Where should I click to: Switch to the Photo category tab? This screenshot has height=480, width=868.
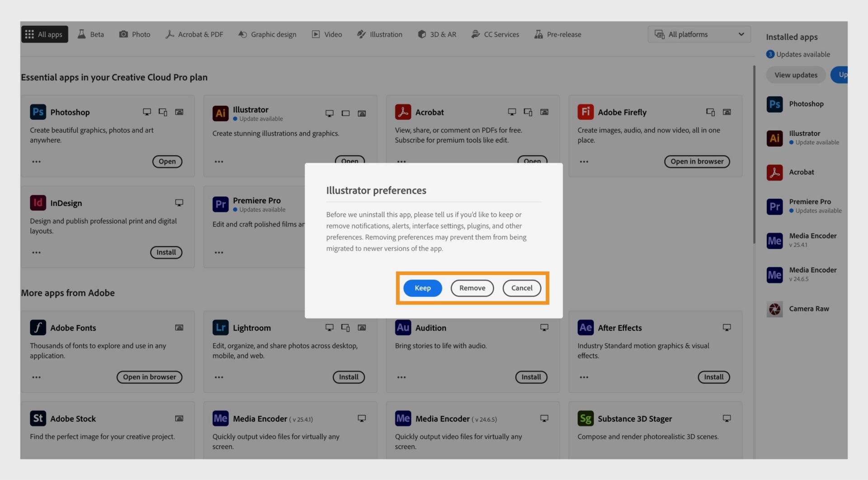(134, 34)
